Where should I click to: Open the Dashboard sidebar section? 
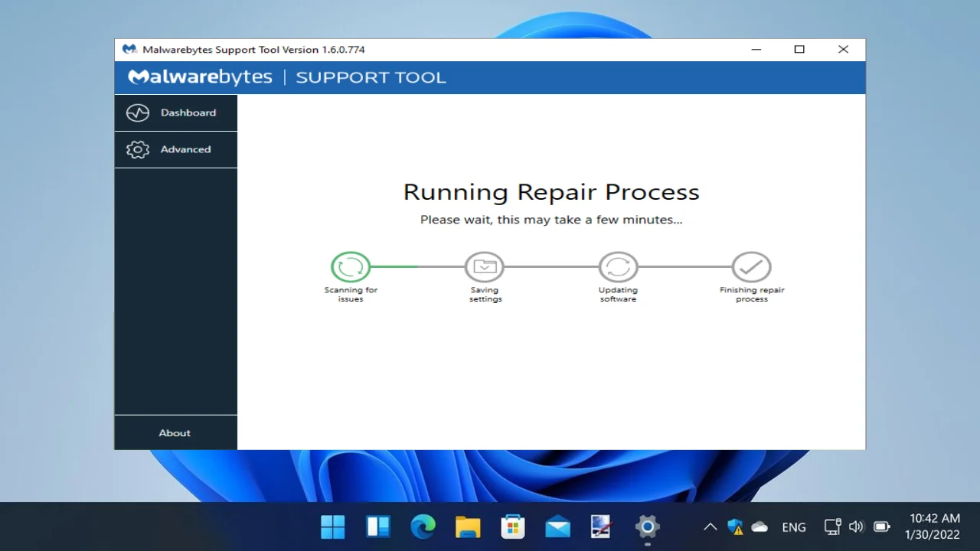[176, 112]
